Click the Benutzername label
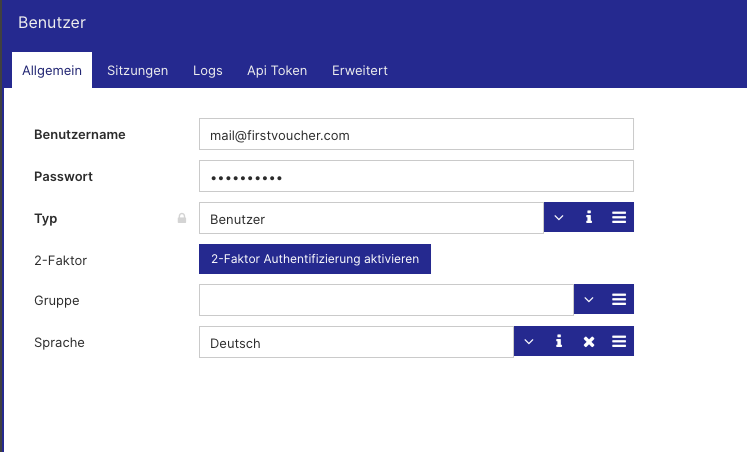747x452 pixels. (80, 134)
